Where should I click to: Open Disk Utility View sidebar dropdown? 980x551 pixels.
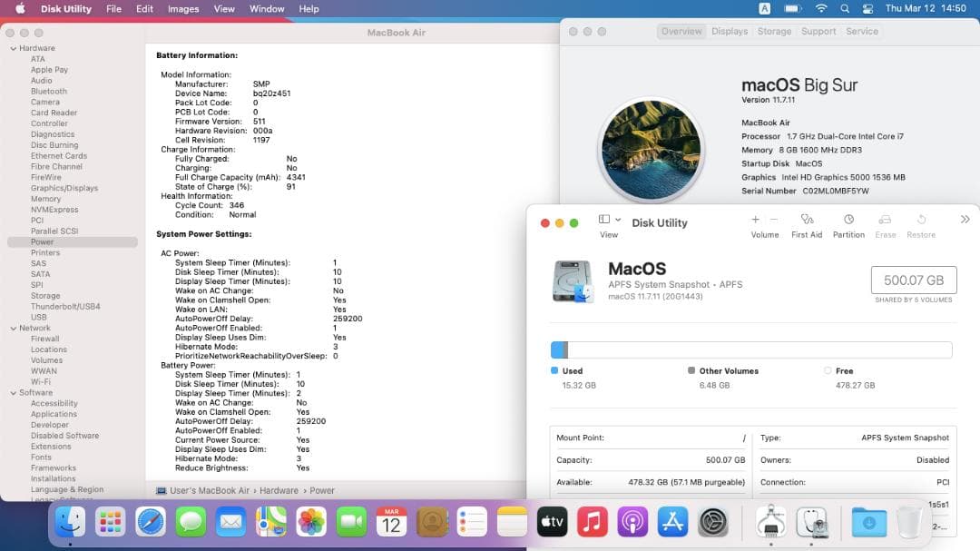coord(610,220)
